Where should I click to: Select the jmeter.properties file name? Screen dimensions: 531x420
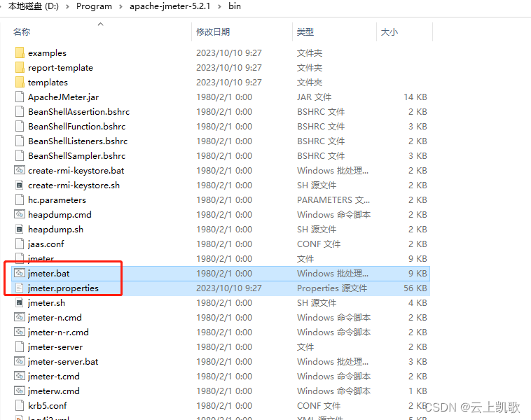pyautogui.click(x=63, y=288)
